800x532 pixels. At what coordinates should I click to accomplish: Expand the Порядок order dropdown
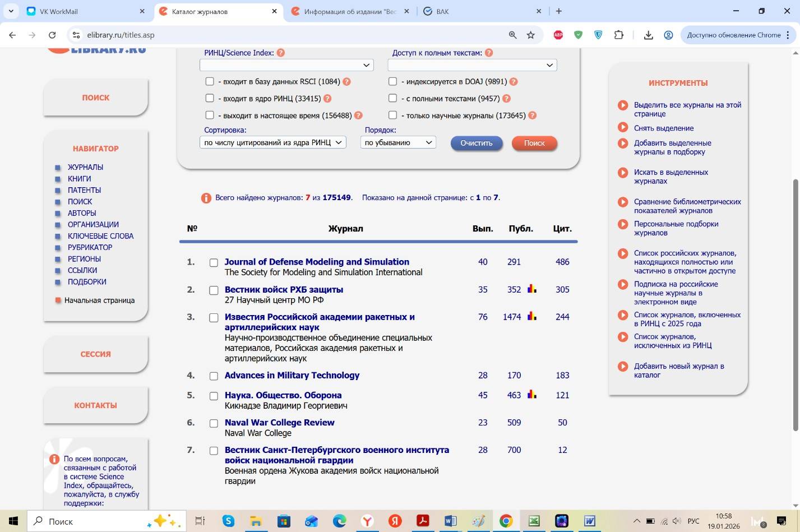(x=398, y=143)
